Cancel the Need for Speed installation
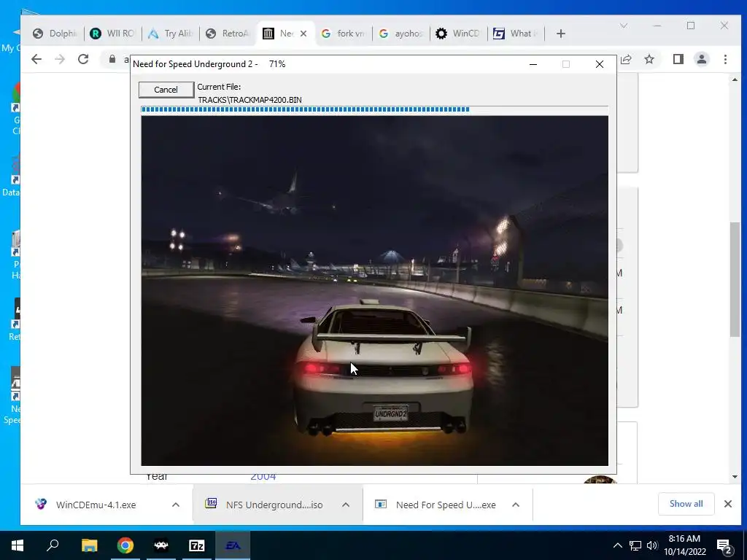Image resolution: width=747 pixels, height=560 pixels. click(x=166, y=90)
